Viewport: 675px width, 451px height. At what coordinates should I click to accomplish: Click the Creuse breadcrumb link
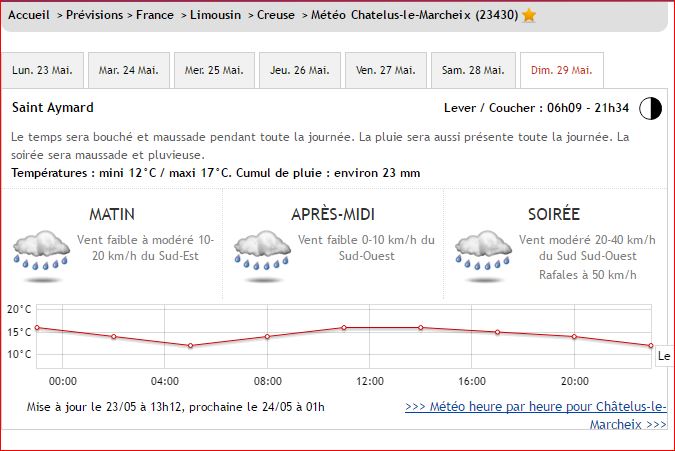[x=276, y=16]
